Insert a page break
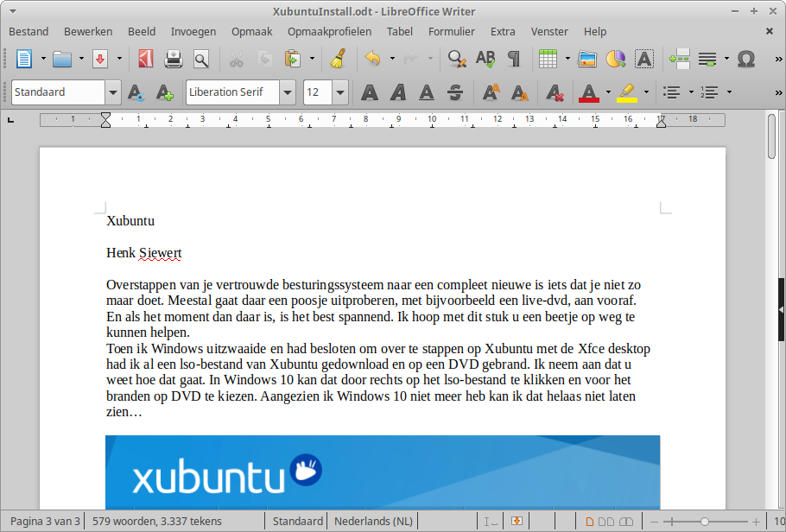This screenshot has width=786, height=532. point(680,60)
